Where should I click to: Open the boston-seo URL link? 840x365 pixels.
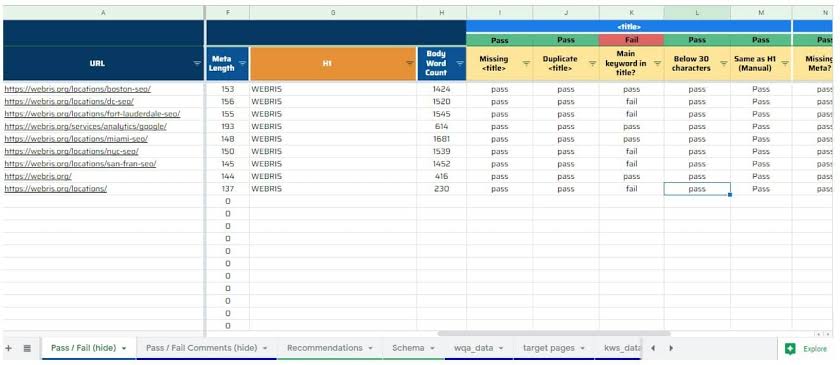(x=77, y=89)
